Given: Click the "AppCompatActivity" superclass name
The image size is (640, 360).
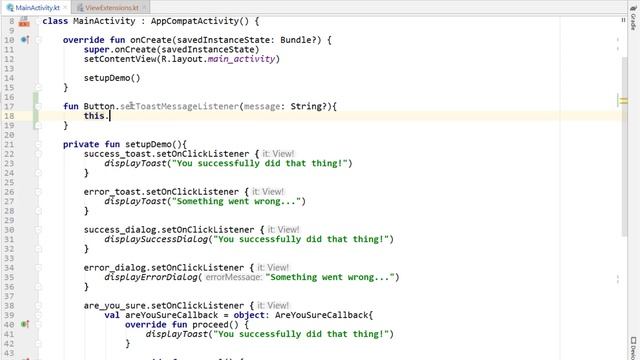Looking at the screenshot, I should [x=194, y=21].
